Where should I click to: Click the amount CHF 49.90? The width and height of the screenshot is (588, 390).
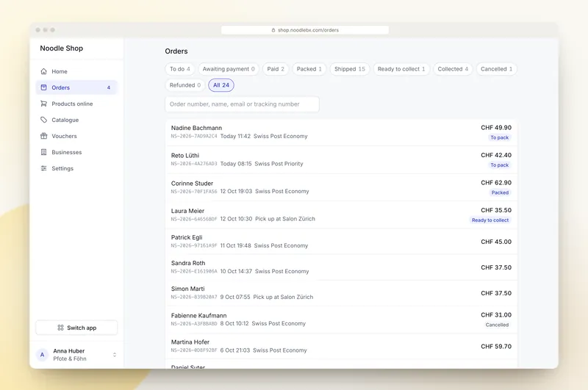pos(496,128)
